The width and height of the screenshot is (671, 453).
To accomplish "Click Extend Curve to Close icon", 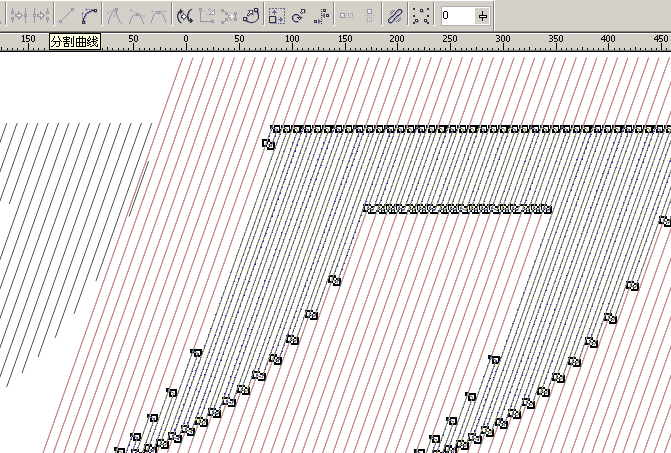I will click(x=207, y=16).
